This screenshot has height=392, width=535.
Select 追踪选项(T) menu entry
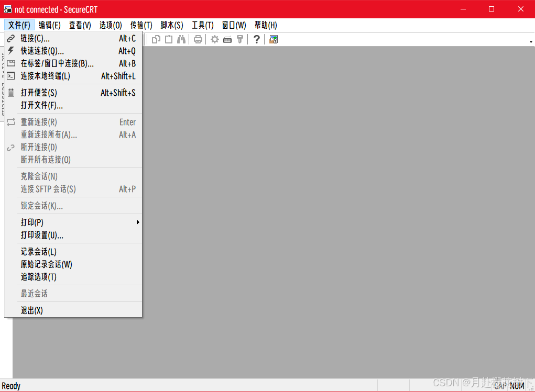[x=73, y=277]
